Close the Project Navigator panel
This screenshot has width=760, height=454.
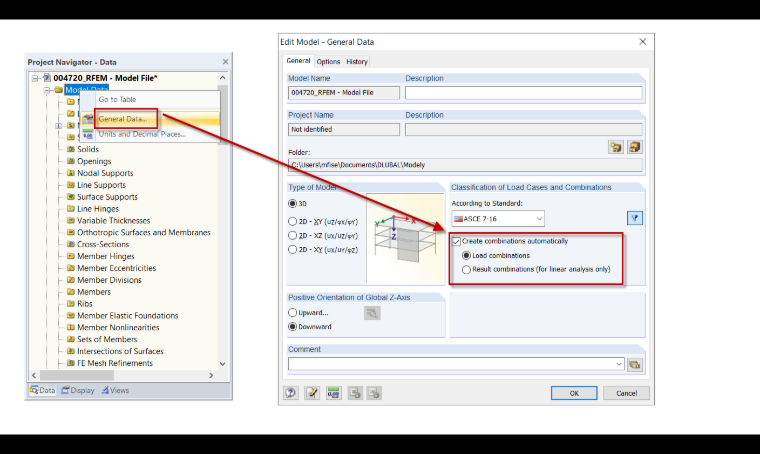coord(225,62)
